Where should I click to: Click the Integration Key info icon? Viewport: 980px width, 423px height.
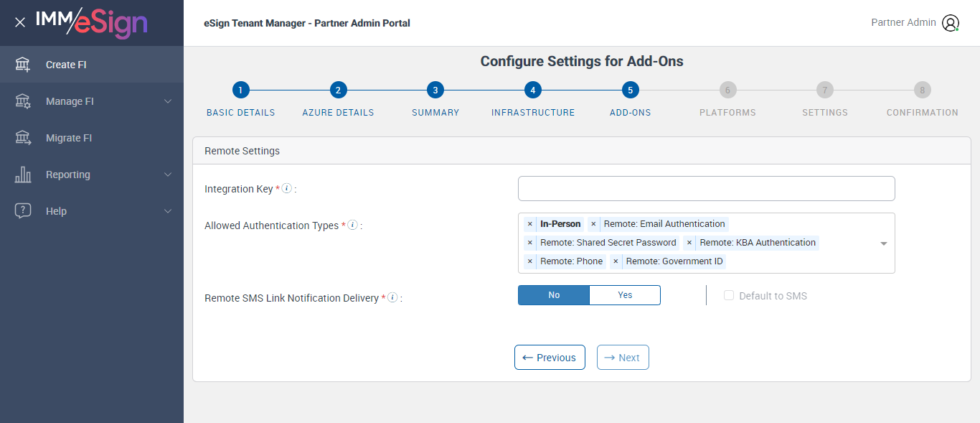[286, 188]
